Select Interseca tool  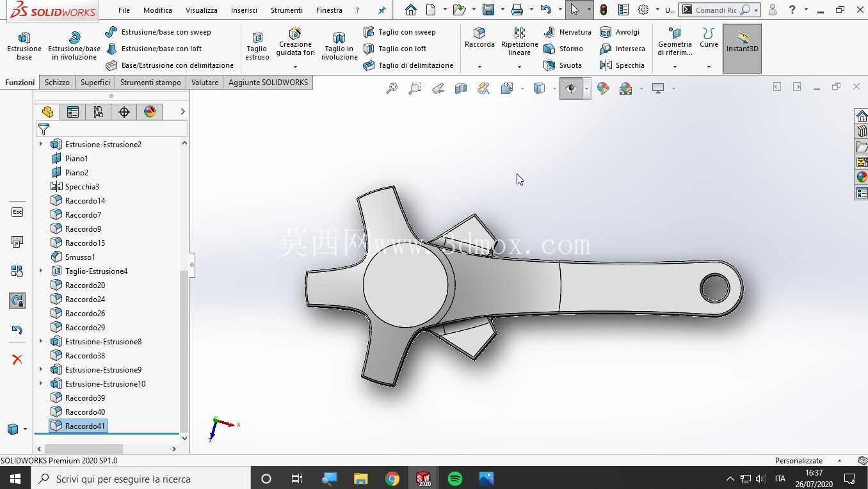coord(622,49)
